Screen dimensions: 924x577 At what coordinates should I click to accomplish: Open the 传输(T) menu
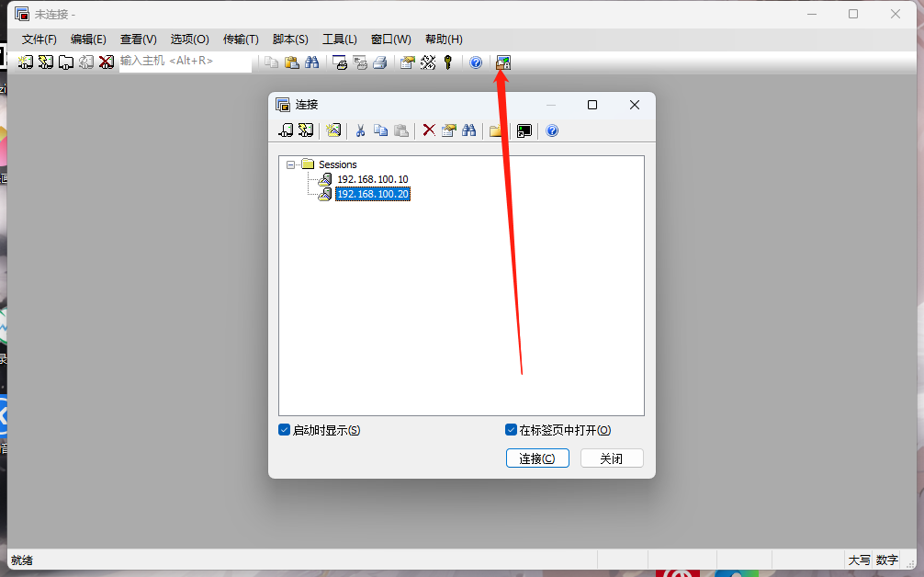(241, 40)
